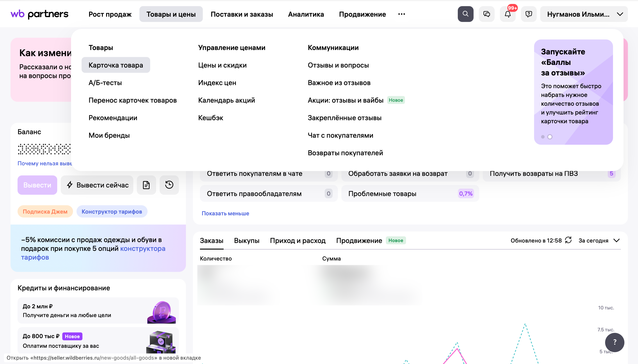Open Проблемные товары task

coord(410,194)
